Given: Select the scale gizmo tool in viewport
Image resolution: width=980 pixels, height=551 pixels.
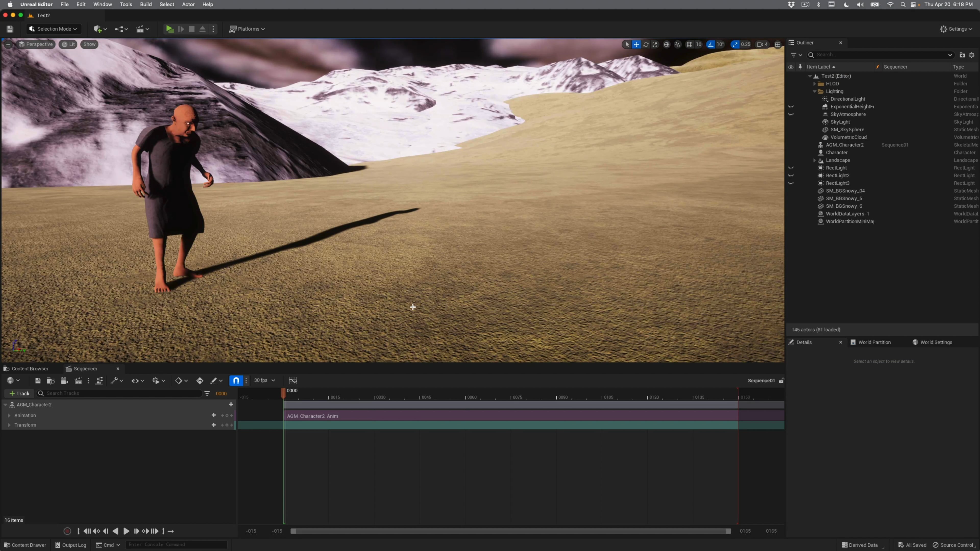Looking at the screenshot, I should pyautogui.click(x=655, y=44).
